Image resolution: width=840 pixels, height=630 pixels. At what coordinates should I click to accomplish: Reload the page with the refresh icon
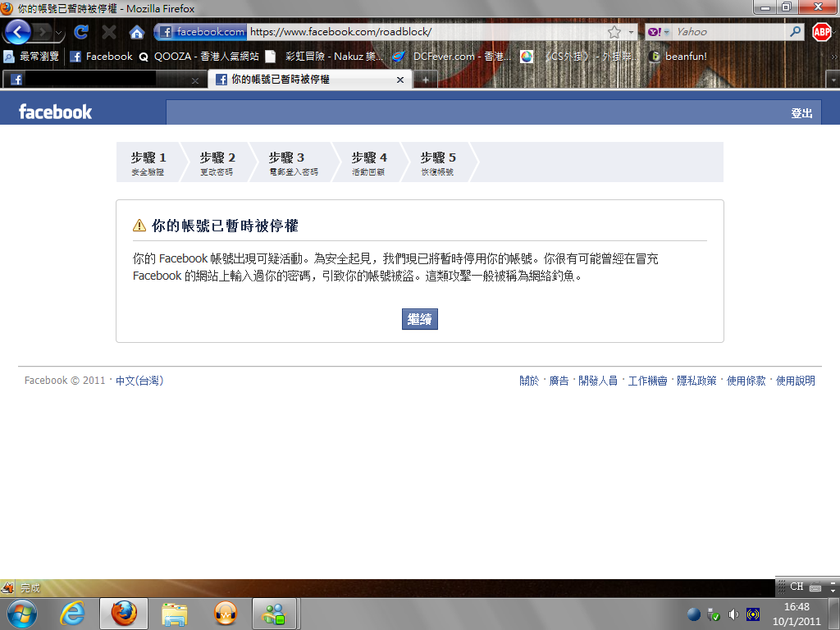pos(81,32)
